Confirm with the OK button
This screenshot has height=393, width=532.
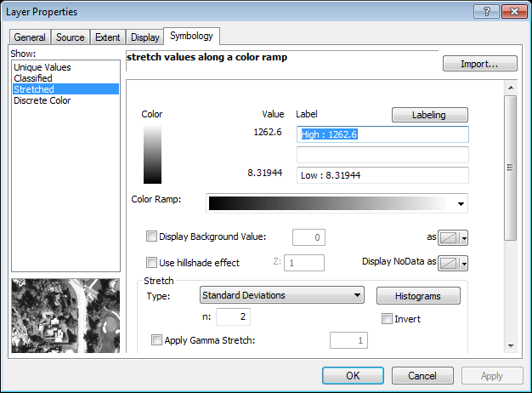click(x=353, y=376)
